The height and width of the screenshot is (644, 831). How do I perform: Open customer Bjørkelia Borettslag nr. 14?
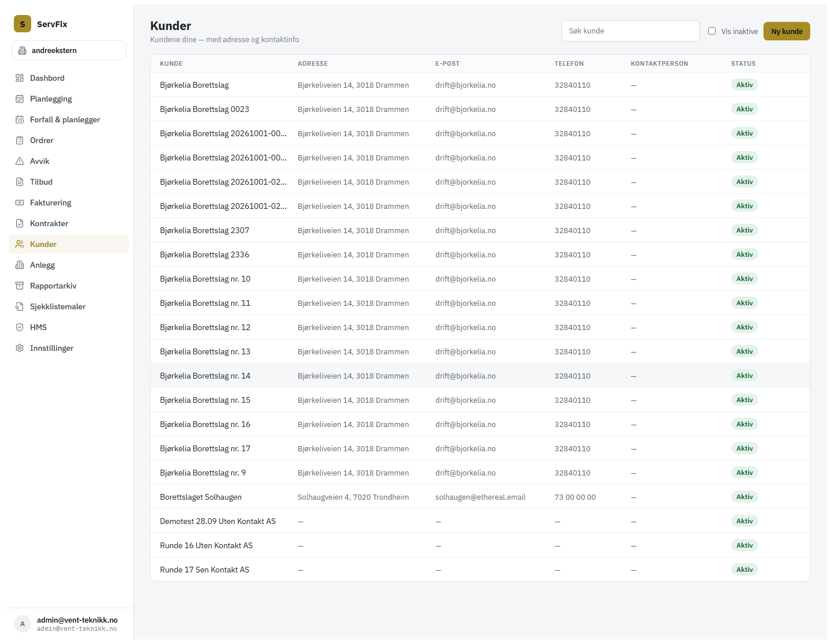tap(480, 376)
